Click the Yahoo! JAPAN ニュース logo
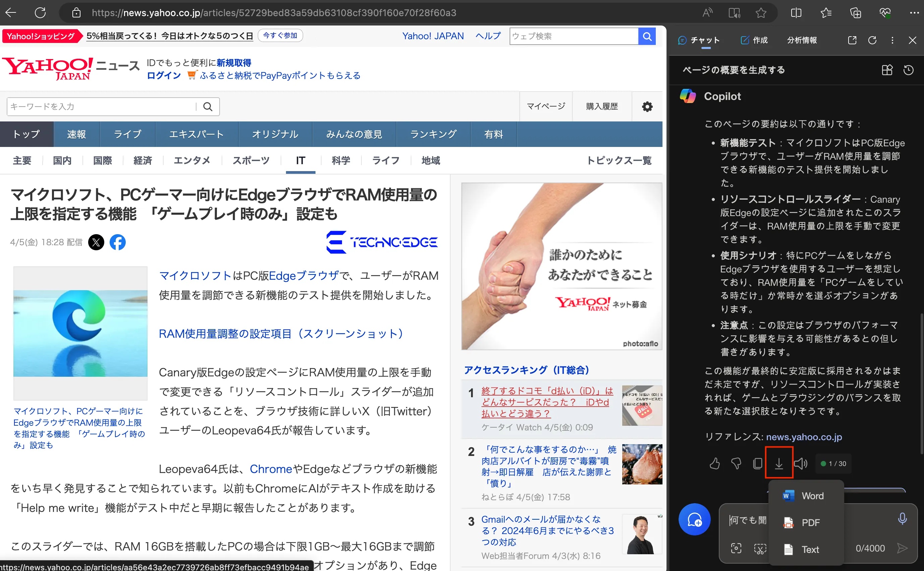The image size is (924, 571). tap(72, 68)
